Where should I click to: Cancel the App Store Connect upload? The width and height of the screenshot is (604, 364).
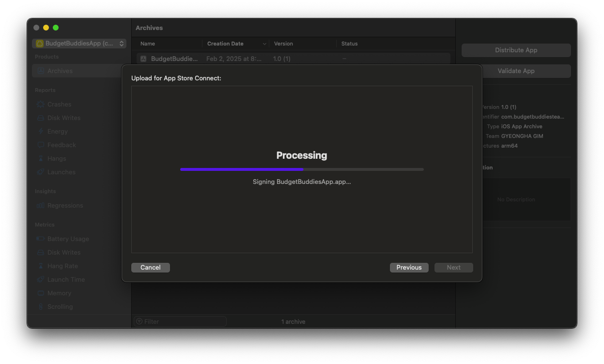(151, 267)
